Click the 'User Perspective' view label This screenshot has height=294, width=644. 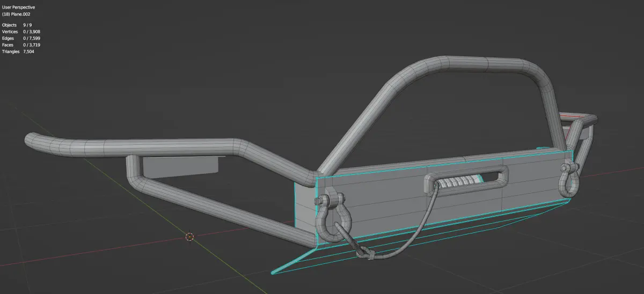pos(19,7)
